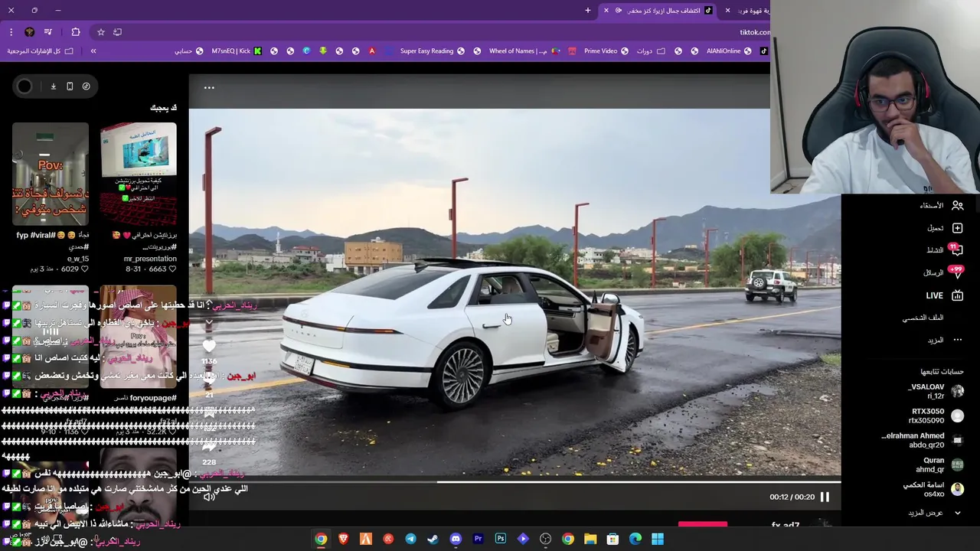Image resolution: width=980 pixels, height=551 pixels.
Task: Close the active TikTok tab
Action: pos(606,11)
